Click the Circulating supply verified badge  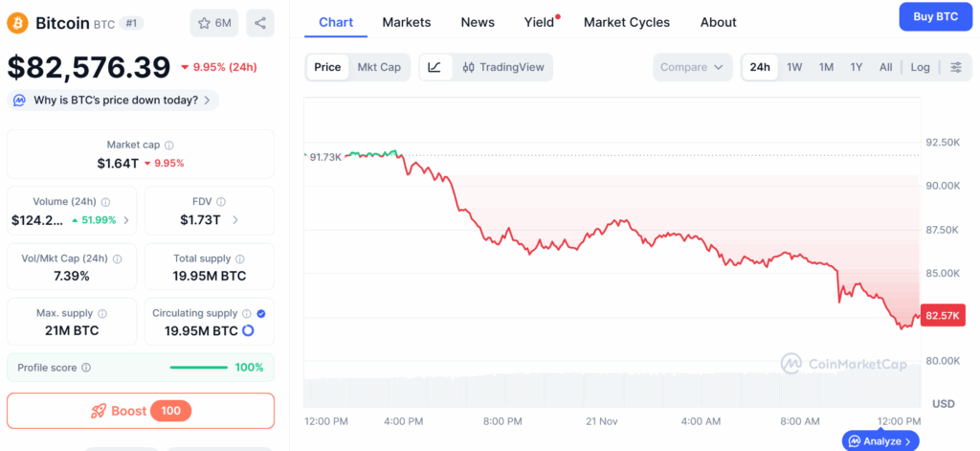pyautogui.click(x=261, y=313)
